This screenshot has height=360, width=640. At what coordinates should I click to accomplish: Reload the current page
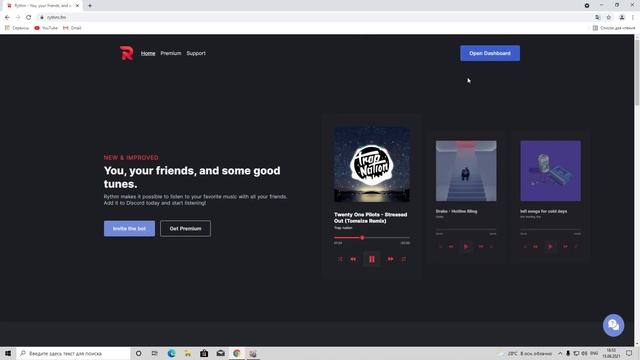[x=29, y=17]
